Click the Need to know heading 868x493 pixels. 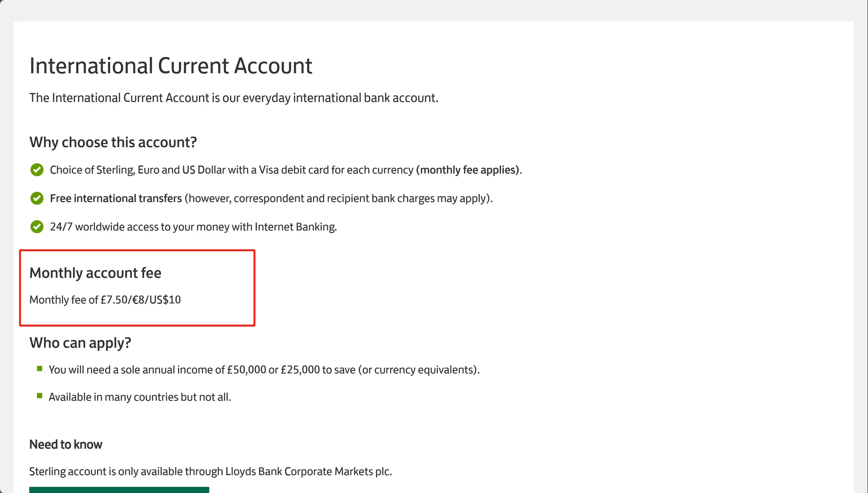(66, 444)
